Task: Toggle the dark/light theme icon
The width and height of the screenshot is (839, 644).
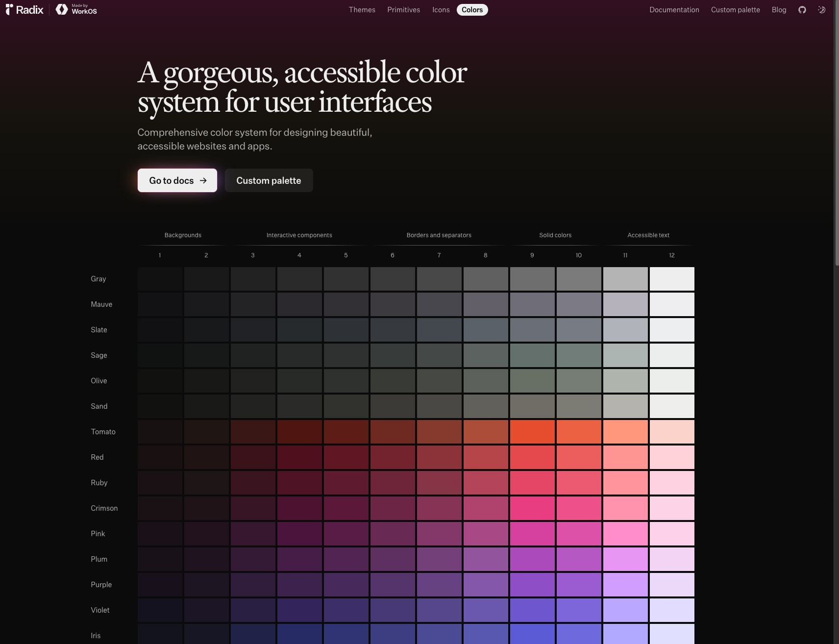Action: tap(822, 10)
